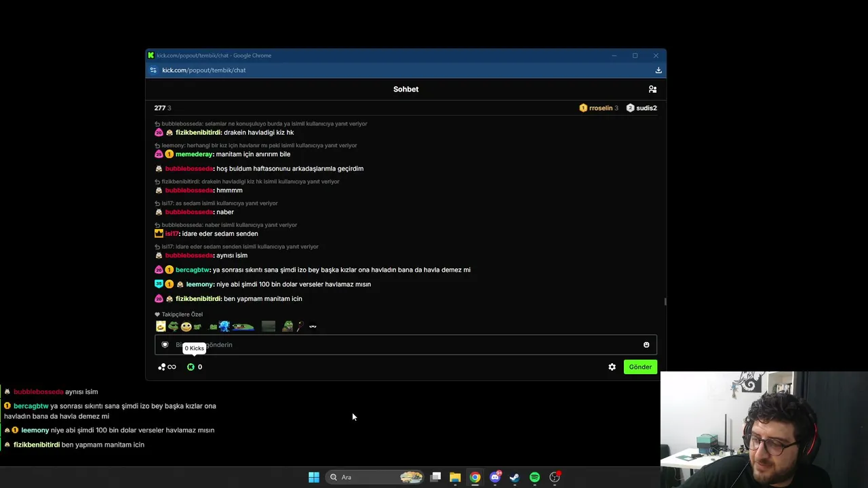The height and width of the screenshot is (488, 868).
Task: Click the channel points infinity icon
Action: click(167, 367)
